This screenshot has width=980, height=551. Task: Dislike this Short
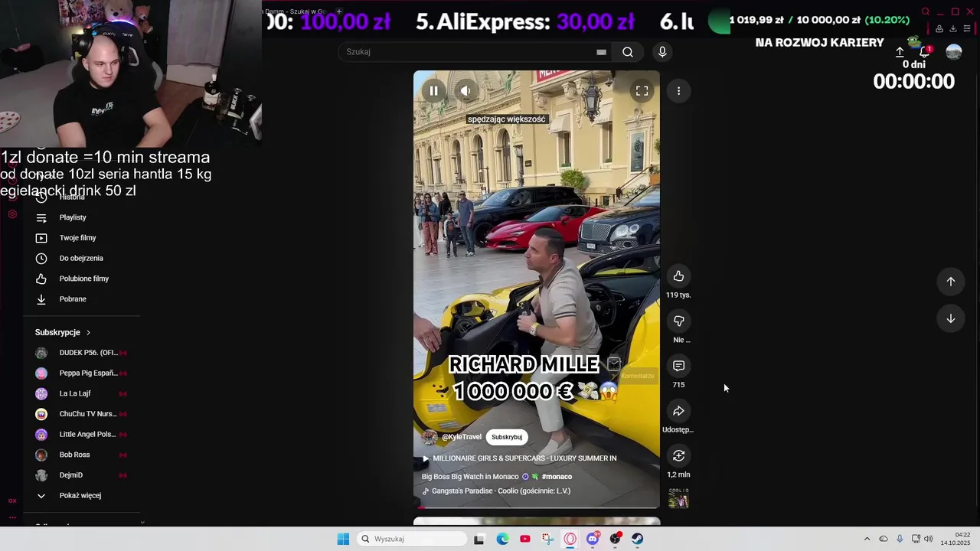click(x=678, y=321)
